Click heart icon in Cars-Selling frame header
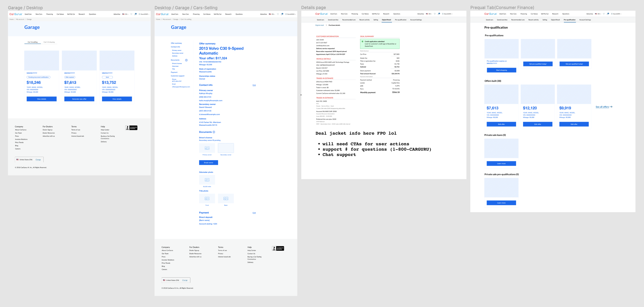This screenshot has height=307, width=644. 278,14
